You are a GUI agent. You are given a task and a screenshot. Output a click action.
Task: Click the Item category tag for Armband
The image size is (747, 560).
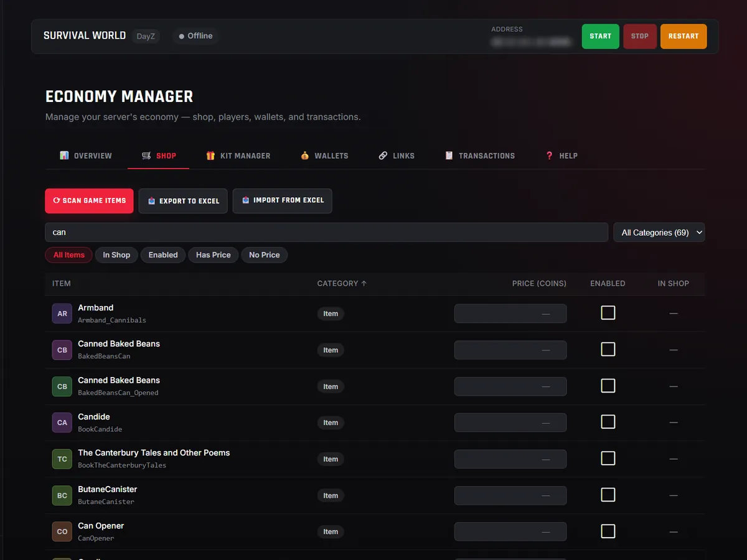coord(331,314)
